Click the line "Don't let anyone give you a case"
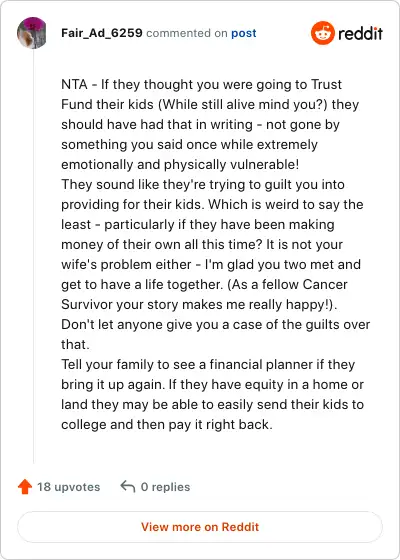Image resolution: width=400 pixels, height=560 pixels. (x=215, y=325)
